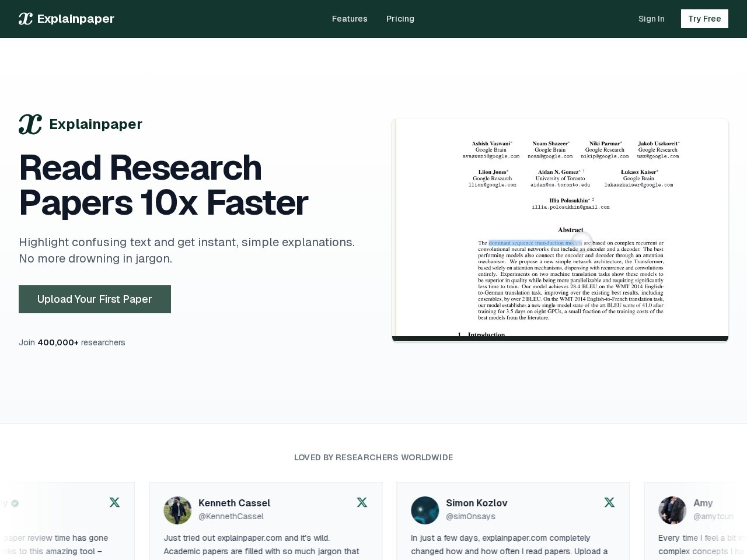Click the Try Free button

tap(704, 19)
